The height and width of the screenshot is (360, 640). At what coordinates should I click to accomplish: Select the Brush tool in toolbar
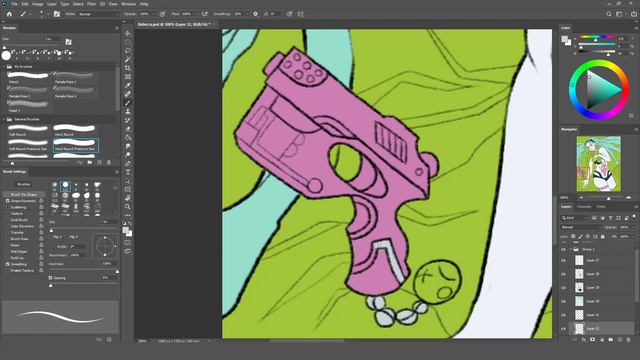(128, 103)
